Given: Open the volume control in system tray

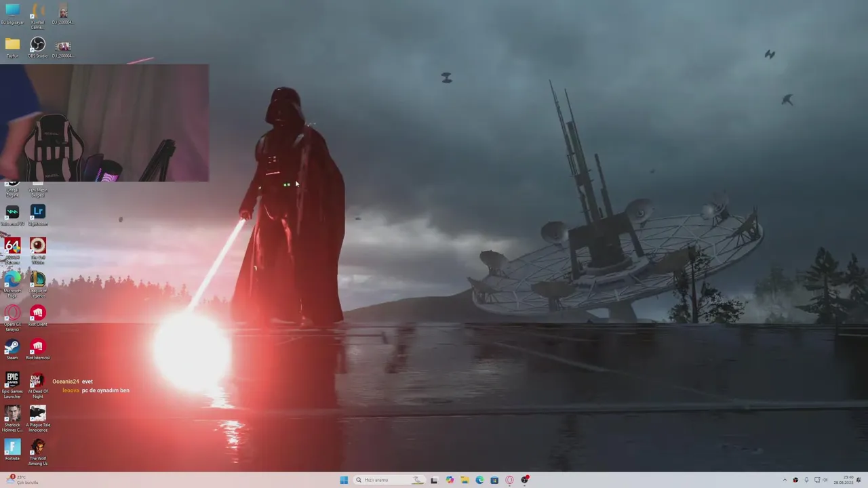Looking at the screenshot, I should coord(825,480).
